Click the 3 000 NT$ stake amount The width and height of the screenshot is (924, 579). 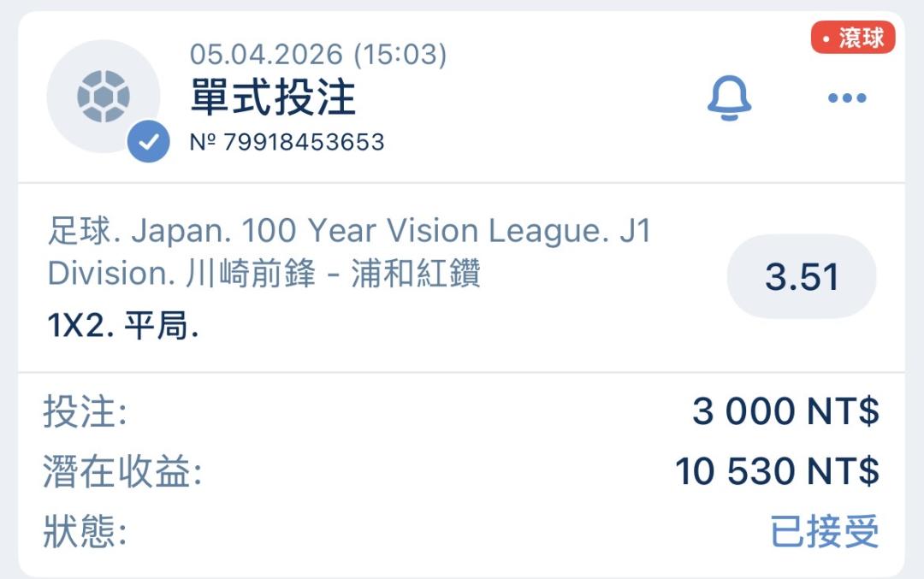point(785,412)
